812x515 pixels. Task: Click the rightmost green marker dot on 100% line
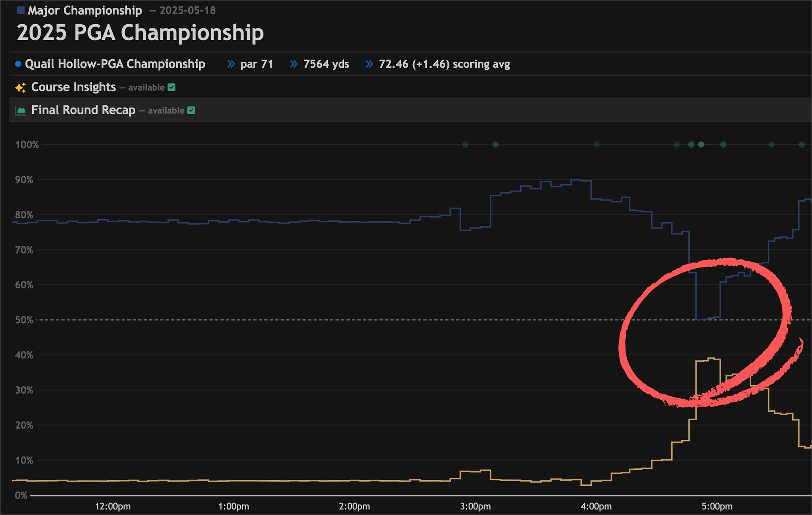801,145
